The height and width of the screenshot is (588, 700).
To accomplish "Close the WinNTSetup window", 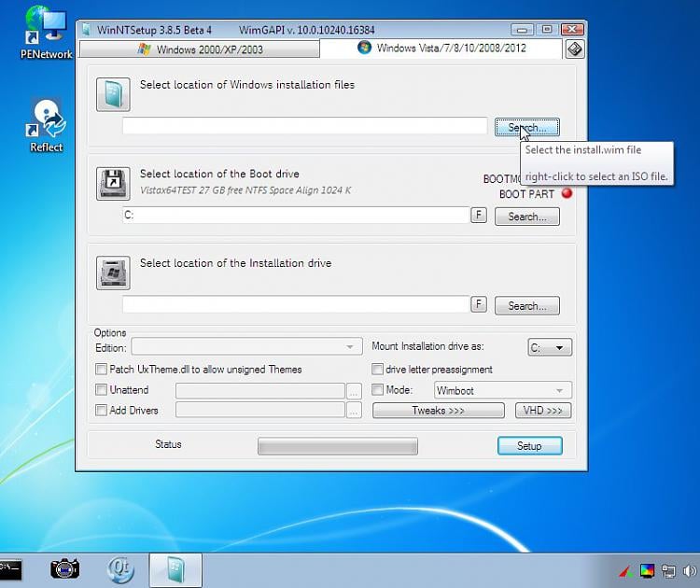I will pyautogui.click(x=572, y=30).
